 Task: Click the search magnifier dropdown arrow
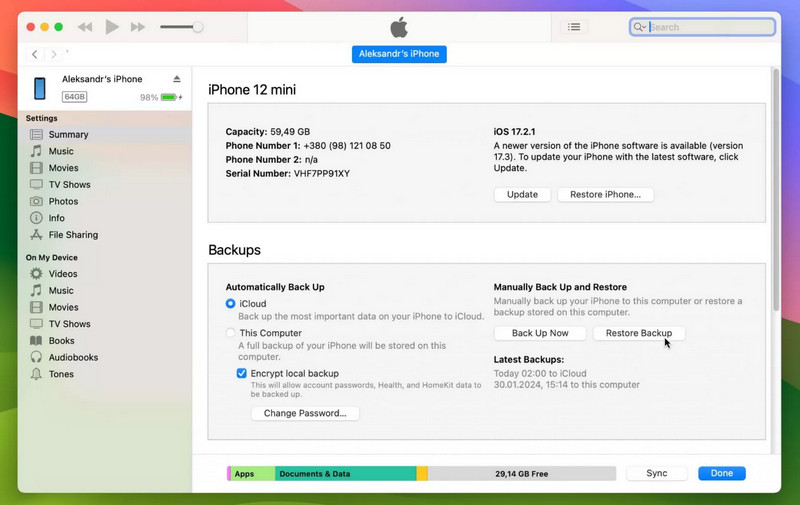coord(640,28)
